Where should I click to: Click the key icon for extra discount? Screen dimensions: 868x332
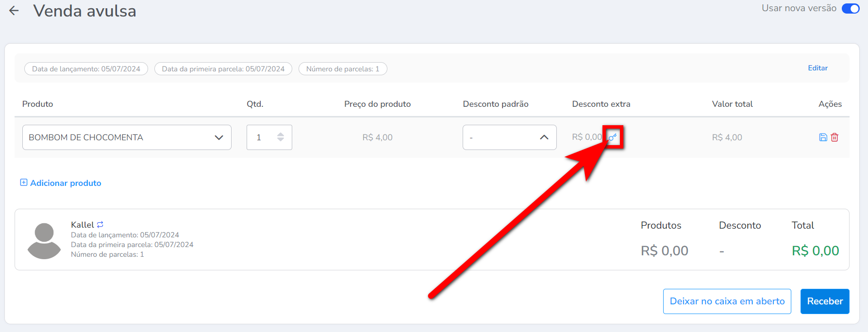(613, 137)
